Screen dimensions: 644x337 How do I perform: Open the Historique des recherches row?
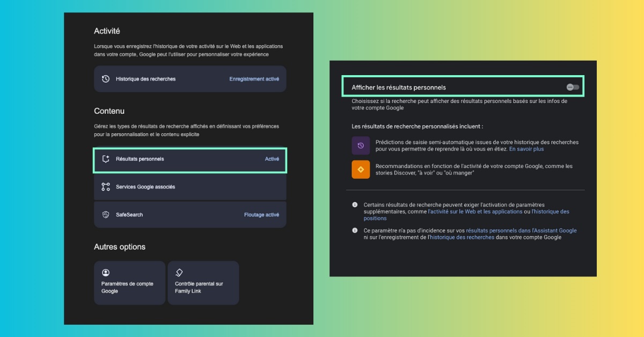click(190, 79)
